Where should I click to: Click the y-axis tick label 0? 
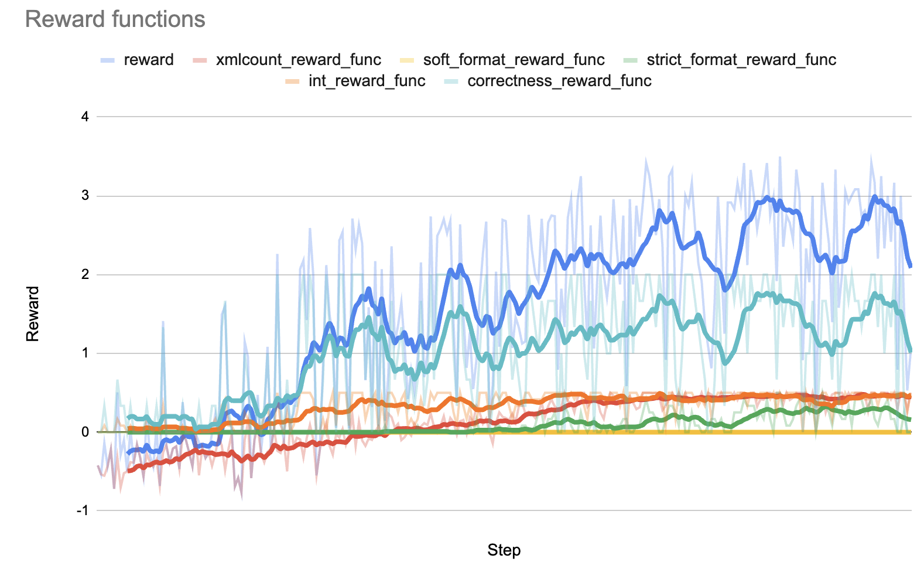85,432
